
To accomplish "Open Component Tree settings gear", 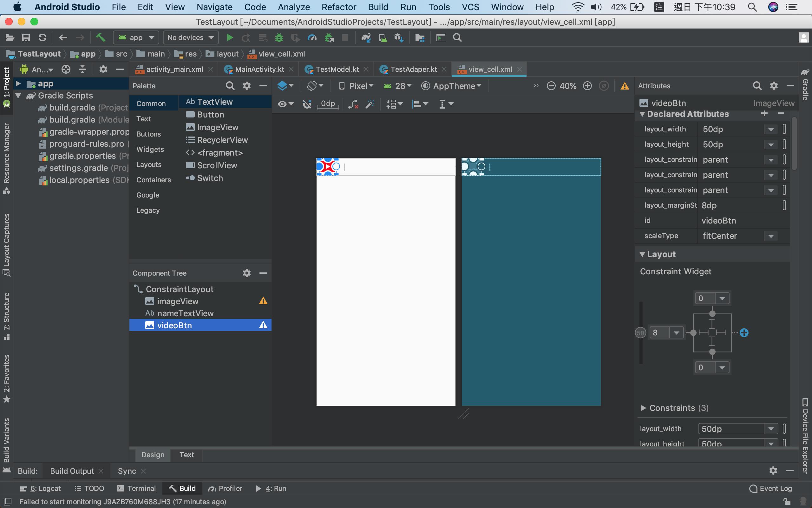I will 247,273.
